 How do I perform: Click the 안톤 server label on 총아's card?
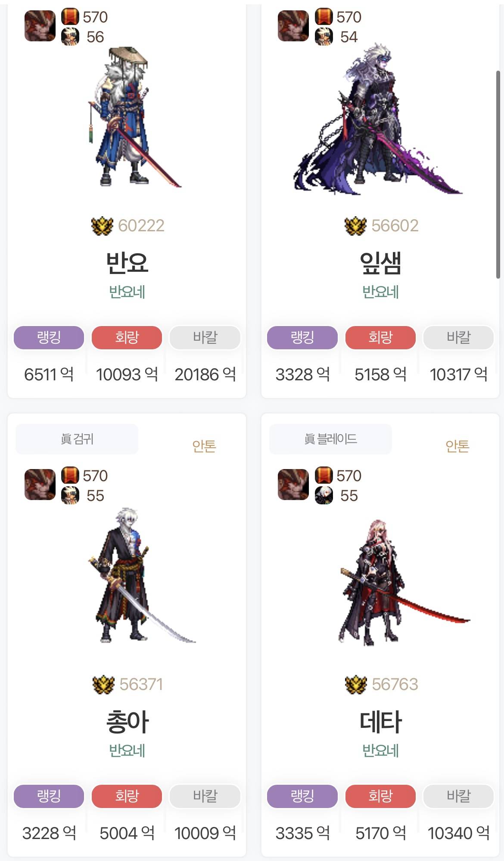tap(204, 446)
